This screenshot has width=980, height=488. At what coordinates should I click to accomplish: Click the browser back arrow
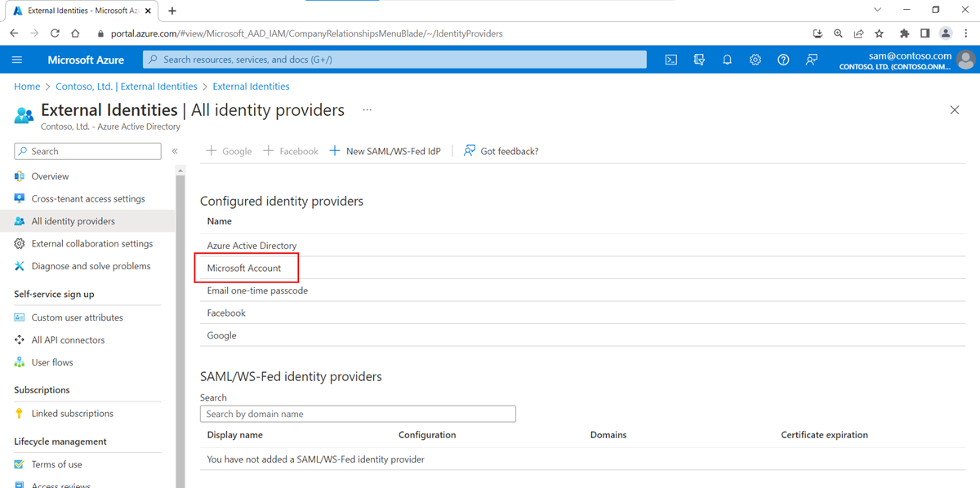[14, 33]
